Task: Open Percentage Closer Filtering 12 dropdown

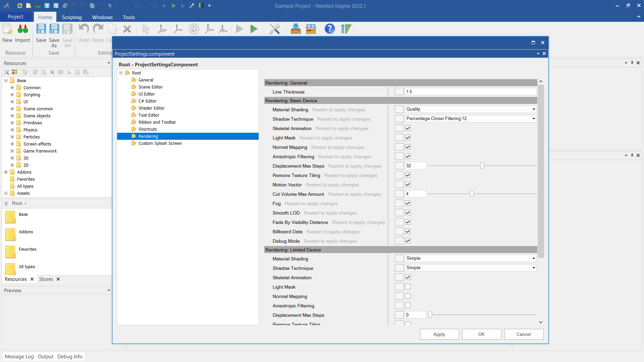Action: (533, 119)
